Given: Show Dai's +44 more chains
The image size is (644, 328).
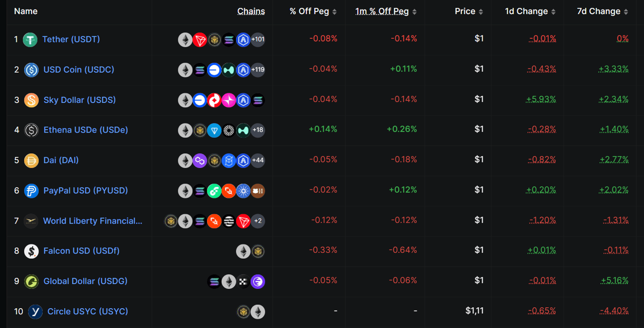Looking at the screenshot, I should point(257,160).
